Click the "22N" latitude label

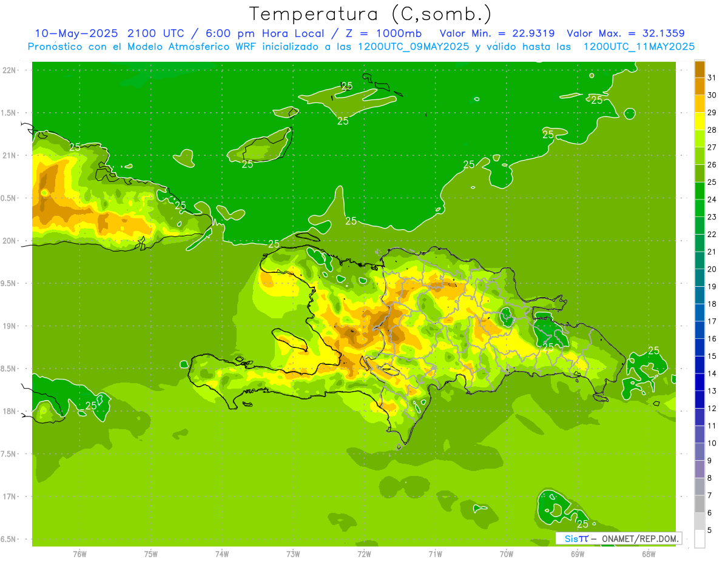click(9, 70)
